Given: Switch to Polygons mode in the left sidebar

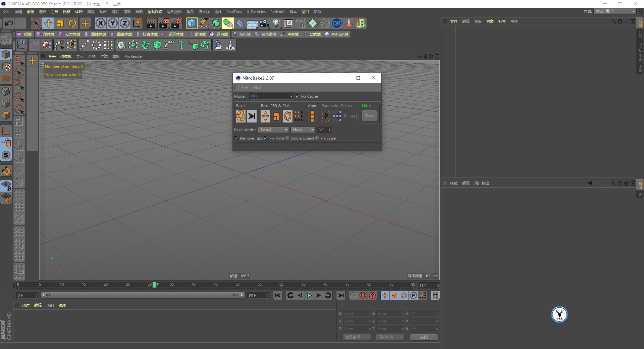Looking at the screenshot, I should (6, 116).
